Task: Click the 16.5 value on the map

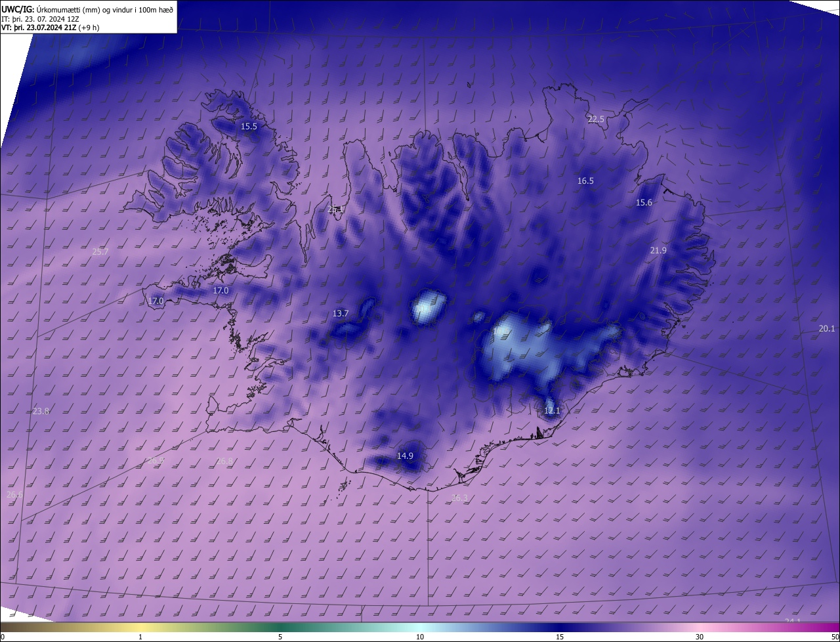Action: [x=585, y=181]
